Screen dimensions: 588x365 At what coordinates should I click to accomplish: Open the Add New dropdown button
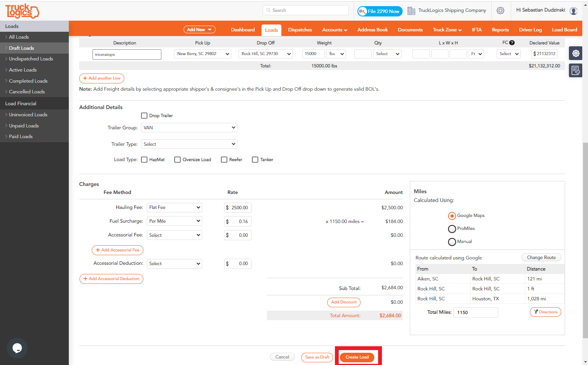[199, 29]
